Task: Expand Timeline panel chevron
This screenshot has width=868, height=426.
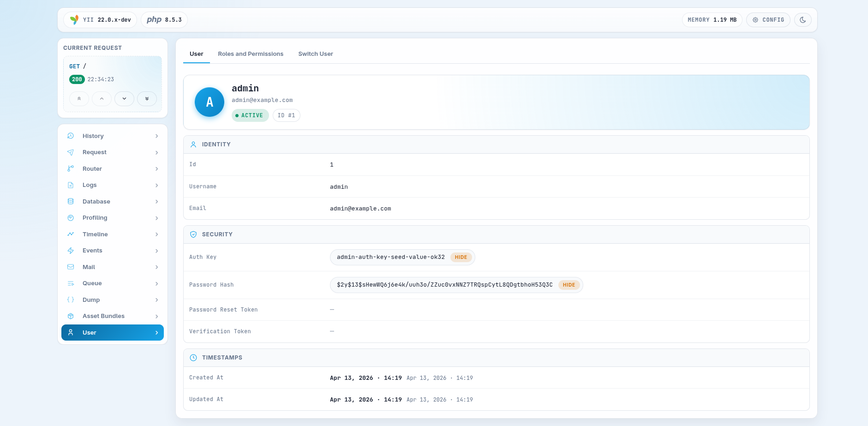Action: pyautogui.click(x=157, y=234)
